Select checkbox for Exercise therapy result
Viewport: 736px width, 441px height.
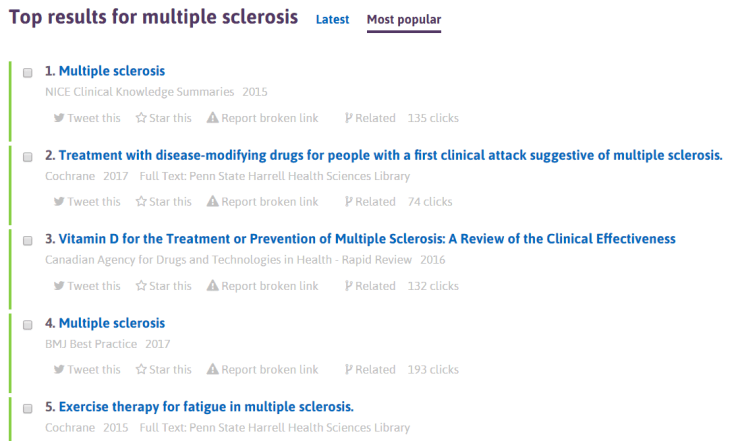pyautogui.click(x=28, y=408)
